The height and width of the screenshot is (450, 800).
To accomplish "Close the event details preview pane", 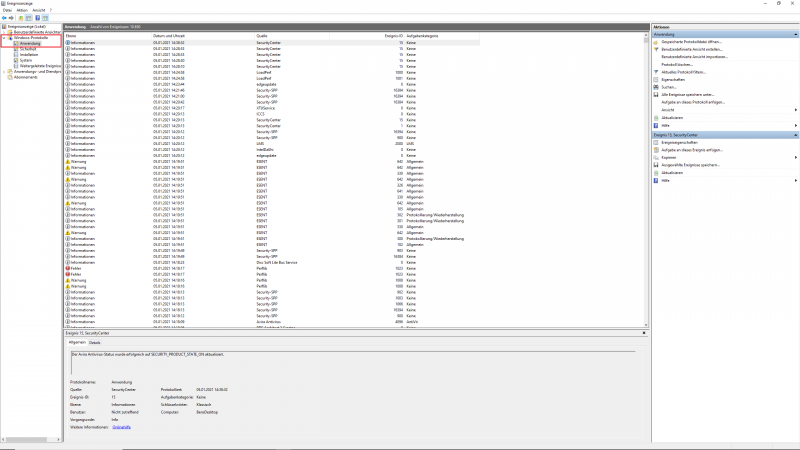I will tap(644, 333).
